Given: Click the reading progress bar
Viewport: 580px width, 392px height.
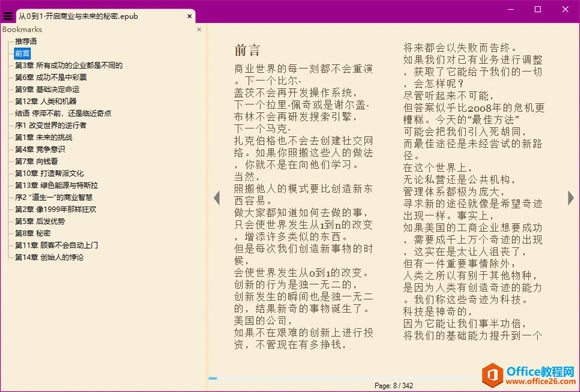Looking at the screenshot, I should 344,378.
